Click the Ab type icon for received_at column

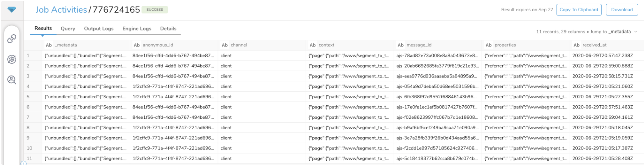click(576, 45)
